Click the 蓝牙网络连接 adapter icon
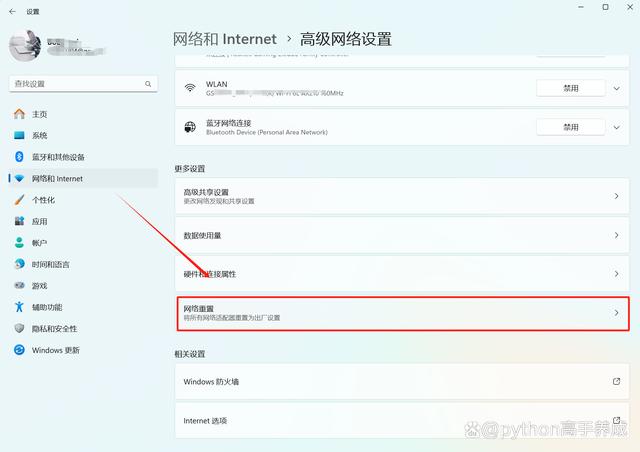 pyautogui.click(x=190, y=127)
